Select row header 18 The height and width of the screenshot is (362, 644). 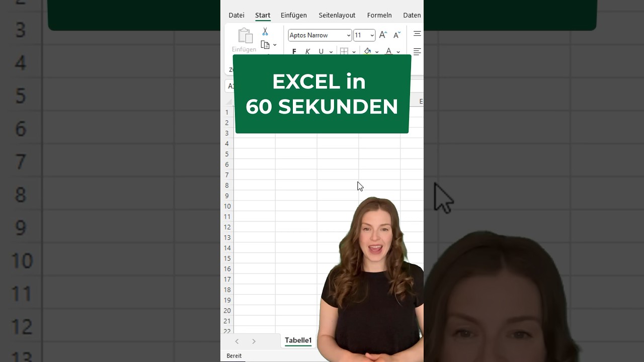[227, 290]
